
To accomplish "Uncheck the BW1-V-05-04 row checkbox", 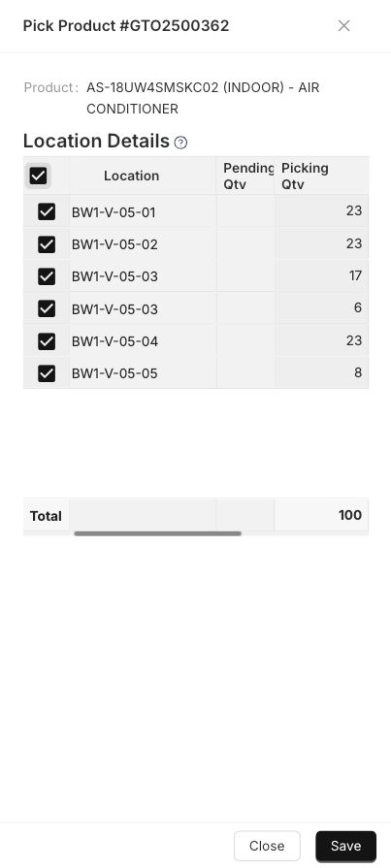I will click(47, 341).
